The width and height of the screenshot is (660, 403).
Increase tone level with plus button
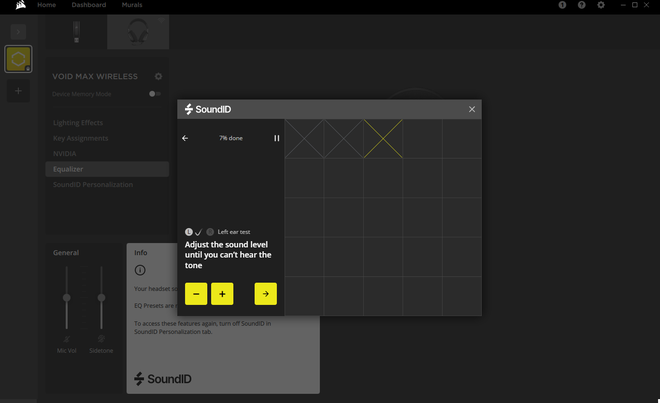222,293
